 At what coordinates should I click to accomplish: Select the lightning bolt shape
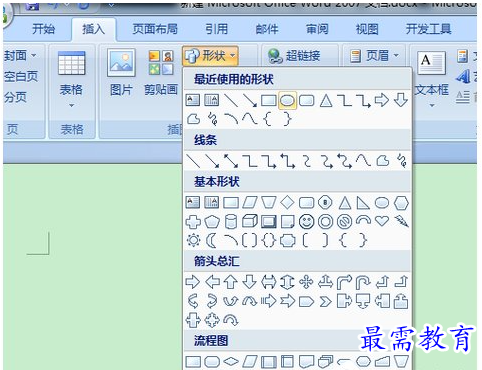click(401, 221)
